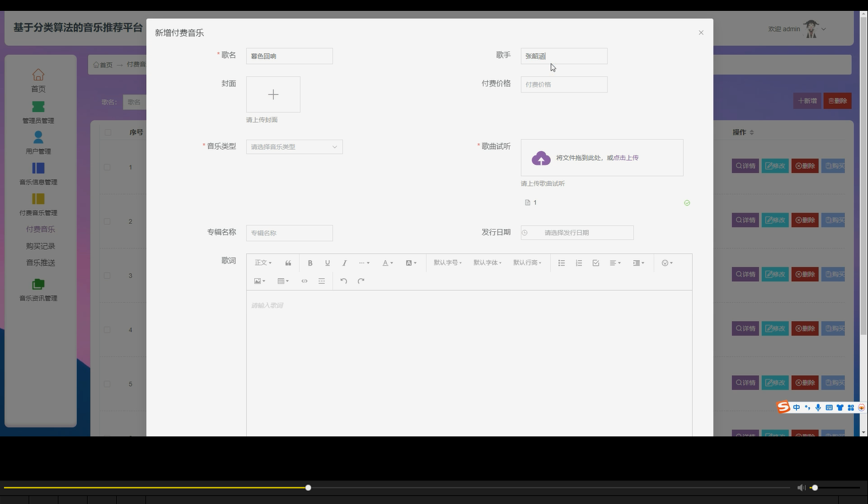The height and width of the screenshot is (504, 868).
Task: Apply bold formatting in the lyrics editor
Action: [x=310, y=263]
